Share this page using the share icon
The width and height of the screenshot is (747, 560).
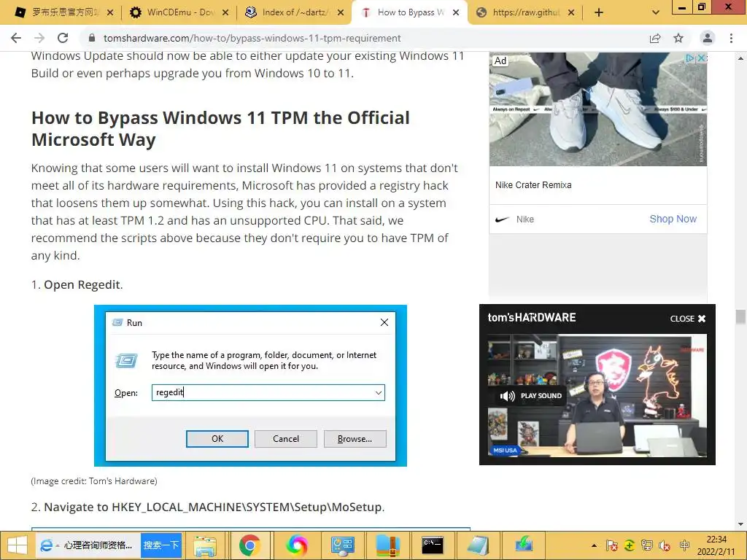tap(655, 38)
